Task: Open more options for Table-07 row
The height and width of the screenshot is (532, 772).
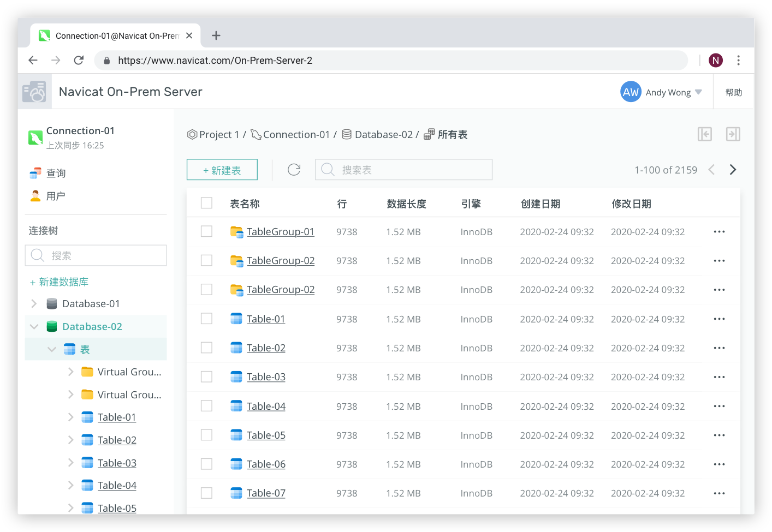Action: (719, 493)
